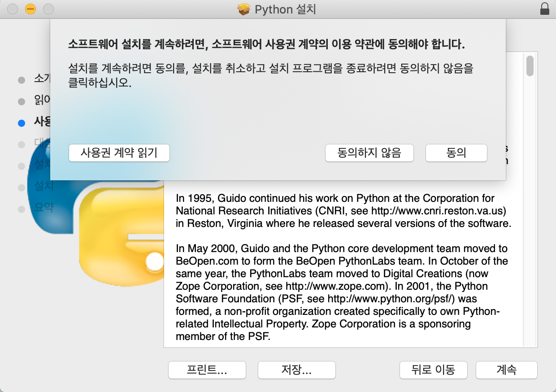Click the 프린트... button

[207, 370]
